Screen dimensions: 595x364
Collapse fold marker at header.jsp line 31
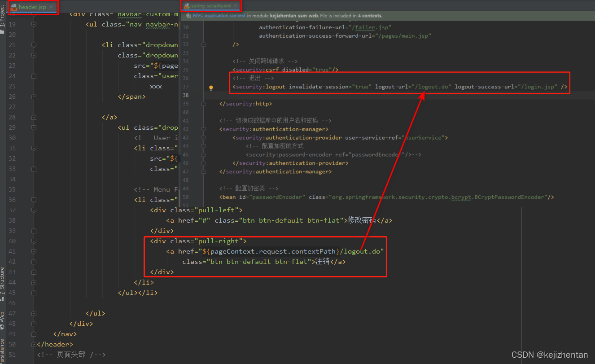34,148
